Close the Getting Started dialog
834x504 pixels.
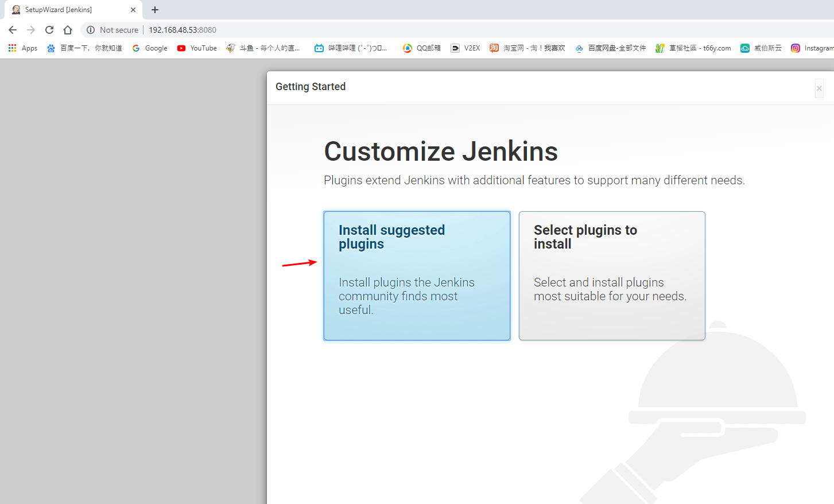point(819,88)
